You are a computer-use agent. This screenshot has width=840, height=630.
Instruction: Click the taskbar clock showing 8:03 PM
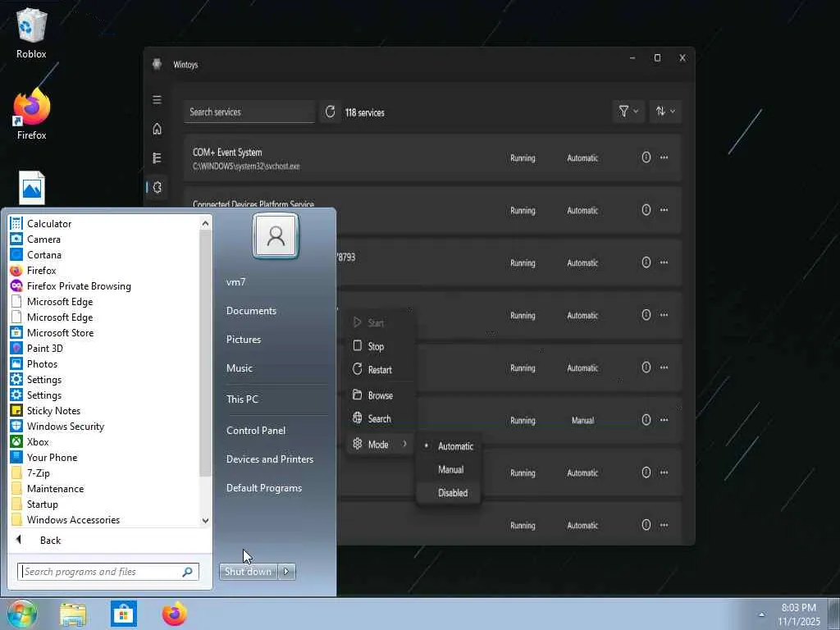coord(799,614)
